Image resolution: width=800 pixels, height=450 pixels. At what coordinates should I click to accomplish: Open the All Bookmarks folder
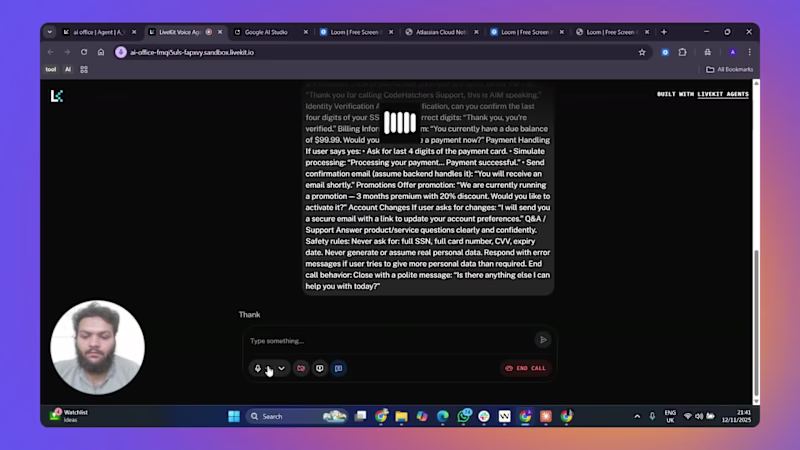(730, 69)
